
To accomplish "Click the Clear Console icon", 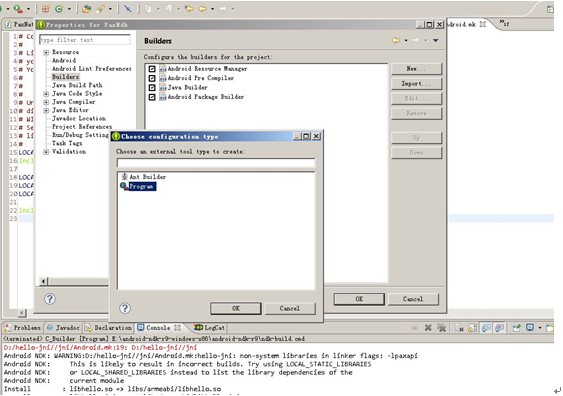I will [459, 327].
